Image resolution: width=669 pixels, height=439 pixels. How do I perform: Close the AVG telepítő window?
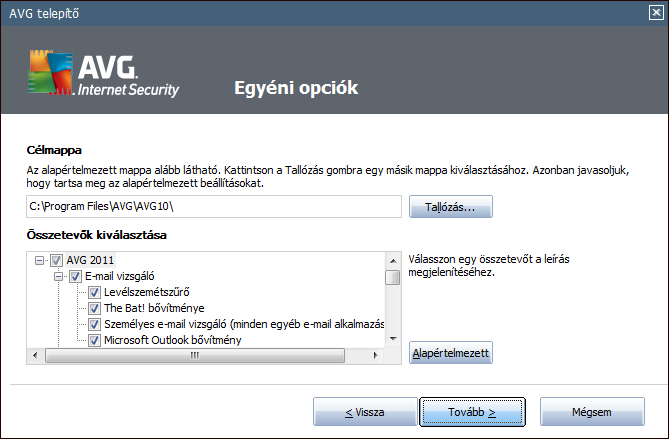coord(656,13)
